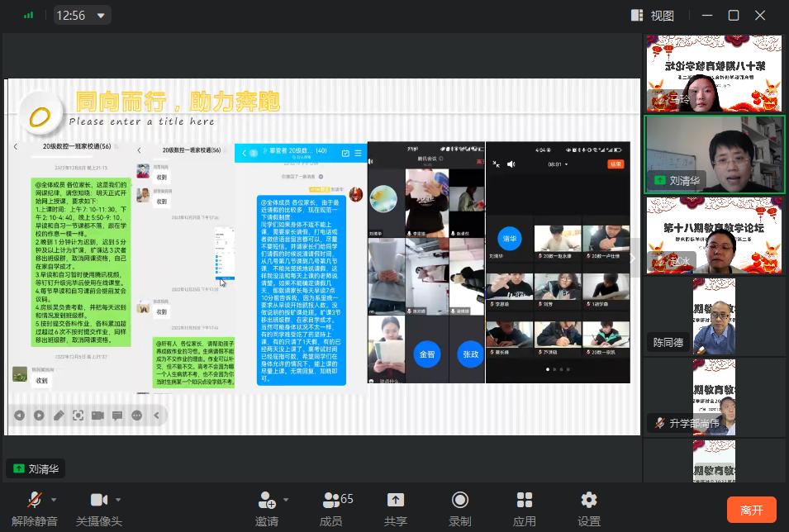
Task: Start recording with 录制
Action: pyautogui.click(x=460, y=509)
